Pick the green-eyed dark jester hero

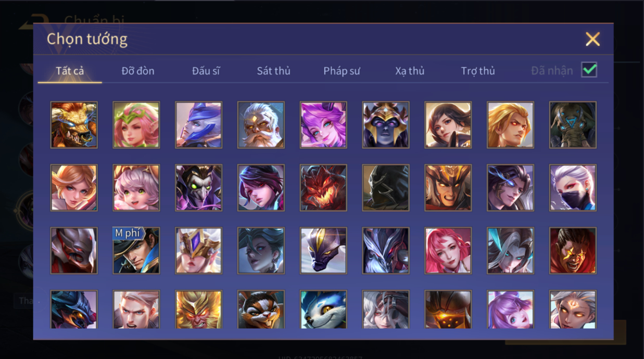[x=198, y=188]
